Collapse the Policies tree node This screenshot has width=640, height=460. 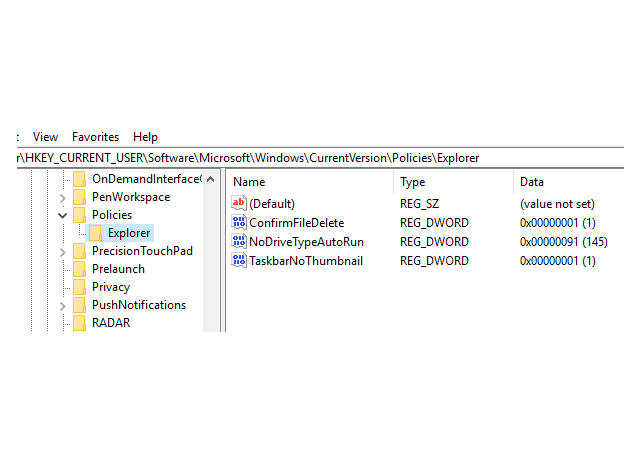63,215
